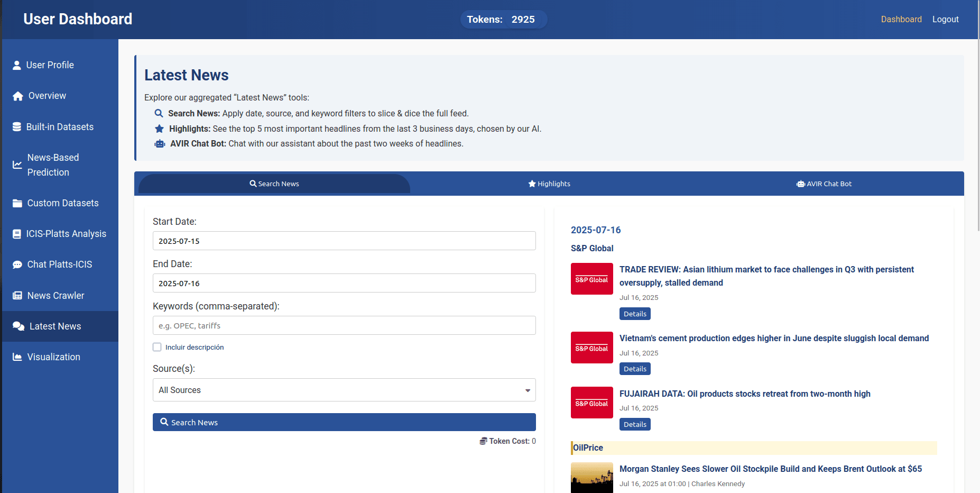The image size is (980, 493).
Task: Switch to the Highlights tab
Action: [549, 184]
